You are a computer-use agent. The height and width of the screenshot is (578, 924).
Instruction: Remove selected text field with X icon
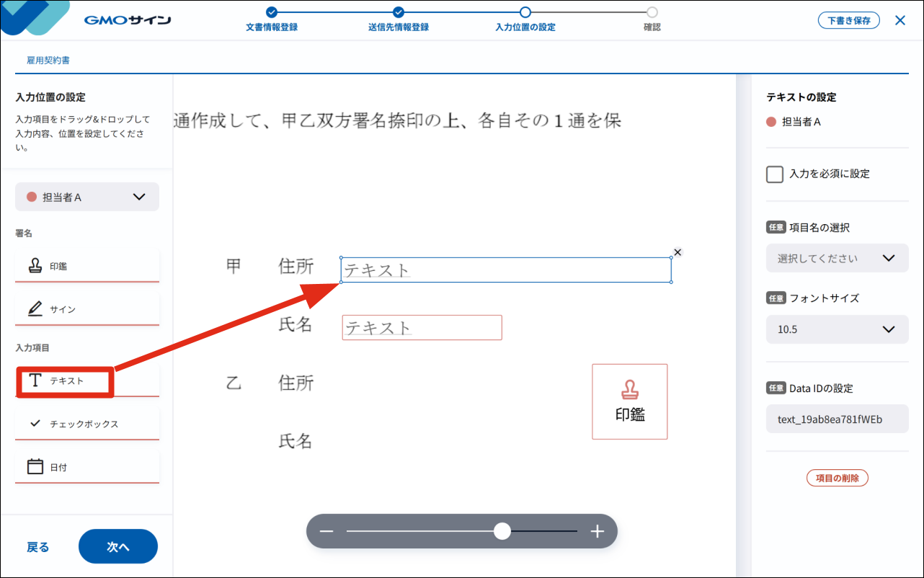click(x=677, y=252)
